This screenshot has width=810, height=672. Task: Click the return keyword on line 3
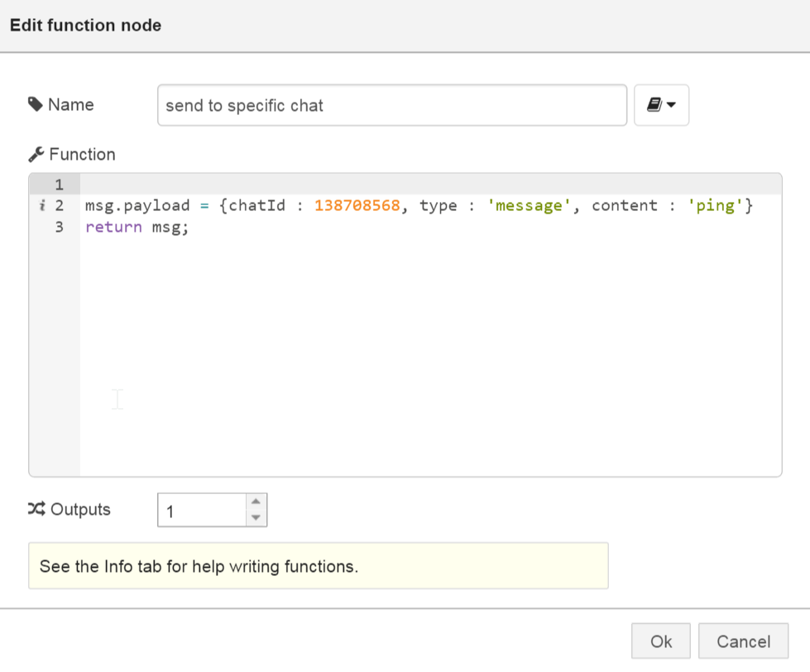(x=115, y=228)
